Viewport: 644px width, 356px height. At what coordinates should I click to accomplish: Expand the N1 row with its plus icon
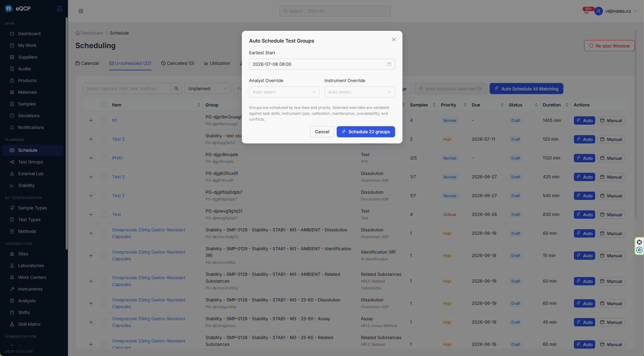[x=91, y=120]
